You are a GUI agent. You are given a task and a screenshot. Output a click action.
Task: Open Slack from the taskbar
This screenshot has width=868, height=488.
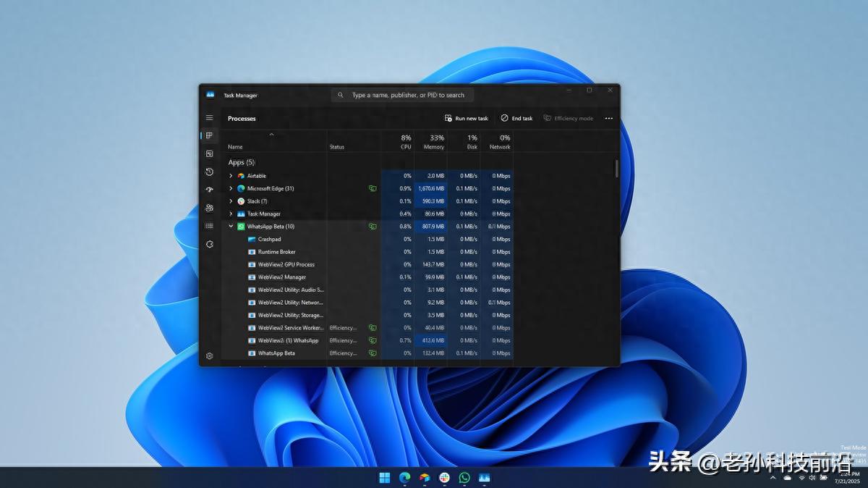(x=444, y=478)
